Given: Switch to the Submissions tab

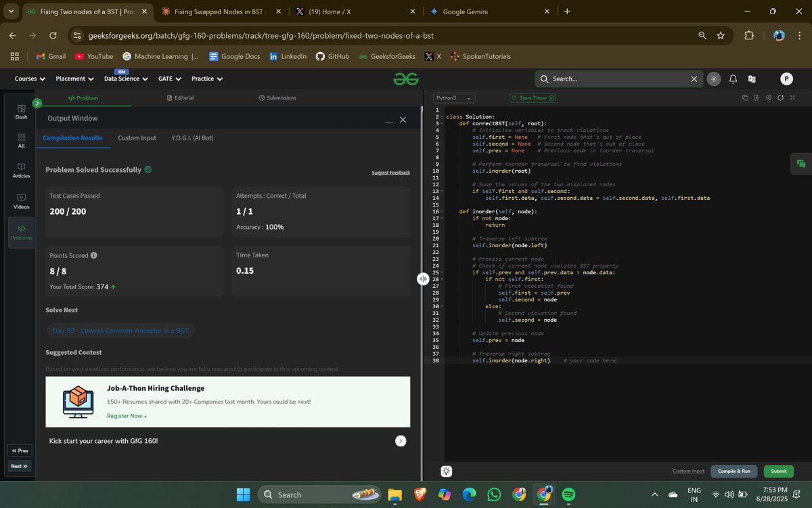Looking at the screenshot, I should pos(277,98).
